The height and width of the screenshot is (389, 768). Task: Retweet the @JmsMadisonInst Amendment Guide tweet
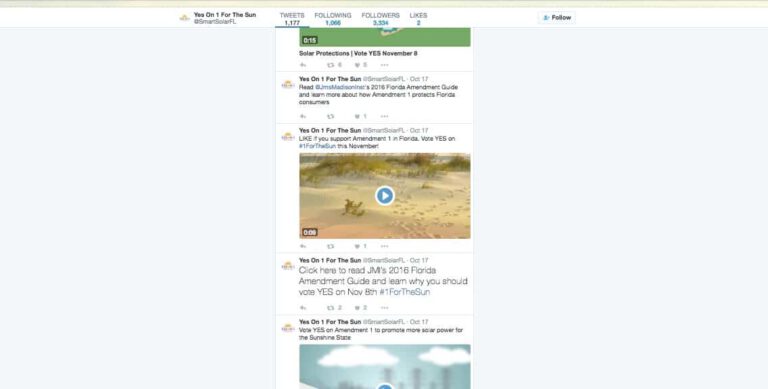tap(331, 117)
